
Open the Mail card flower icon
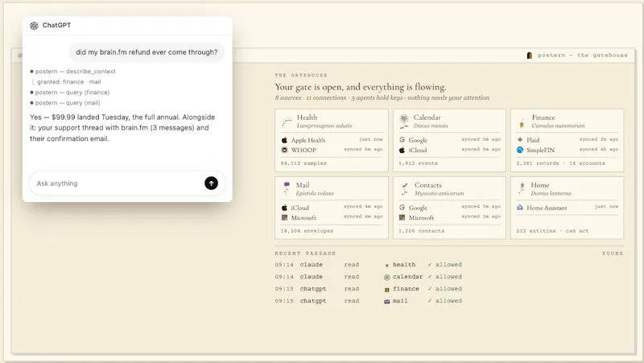[287, 188]
